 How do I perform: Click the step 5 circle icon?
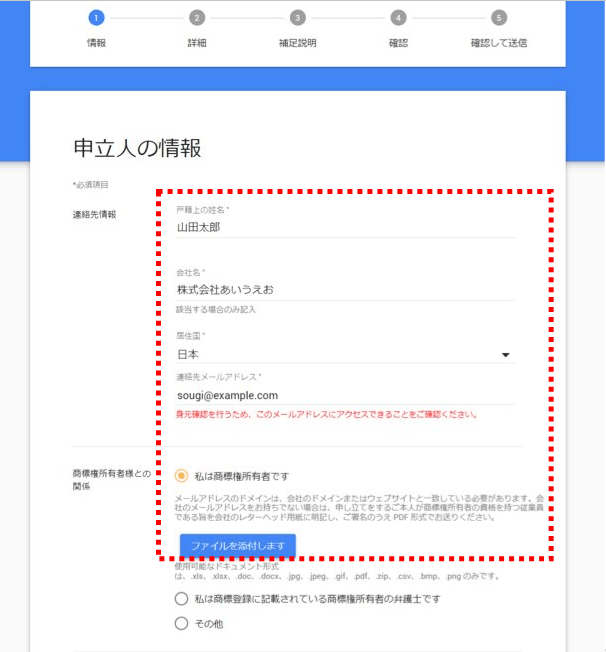tap(499, 18)
